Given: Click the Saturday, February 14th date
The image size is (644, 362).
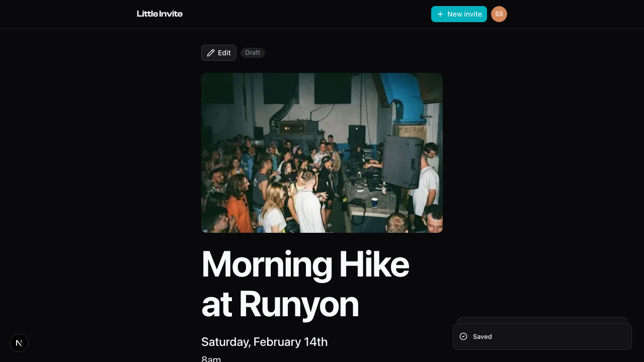Looking at the screenshot, I should tap(264, 342).
